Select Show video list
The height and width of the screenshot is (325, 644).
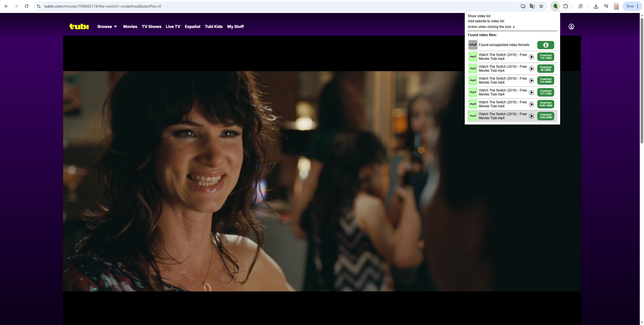479,16
